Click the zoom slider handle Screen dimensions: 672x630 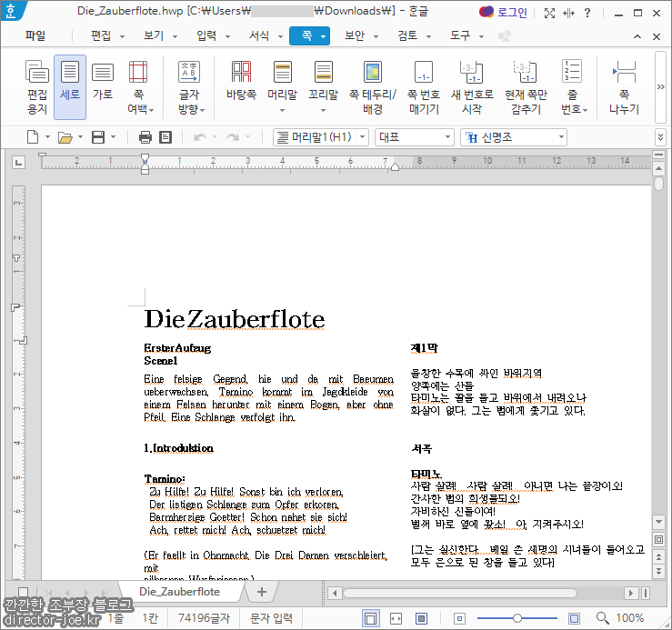point(517,618)
